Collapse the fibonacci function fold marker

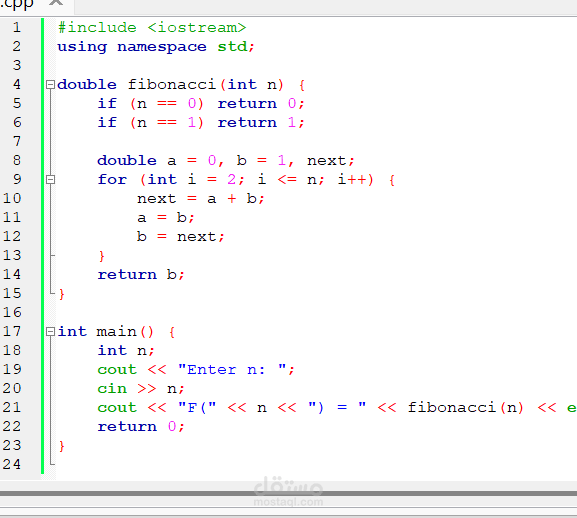point(50,85)
